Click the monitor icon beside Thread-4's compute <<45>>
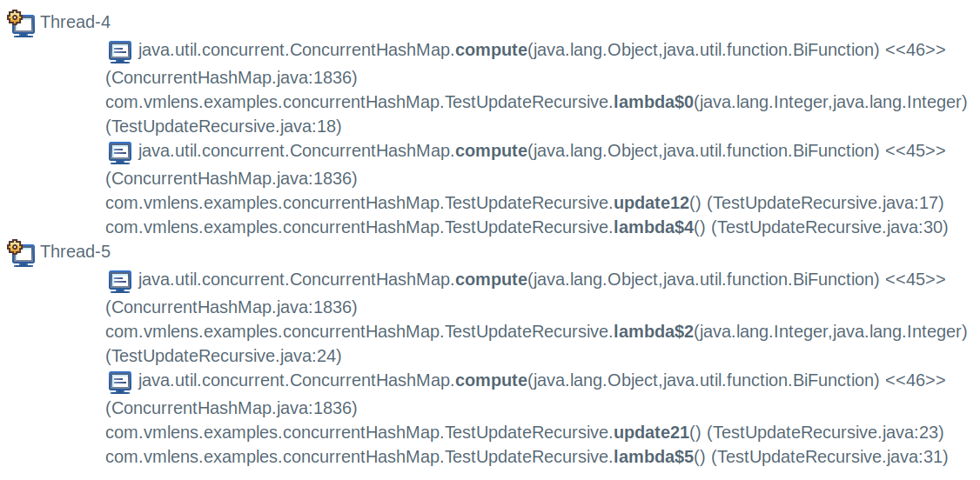This screenshot has height=480, width=980. click(120, 152)
